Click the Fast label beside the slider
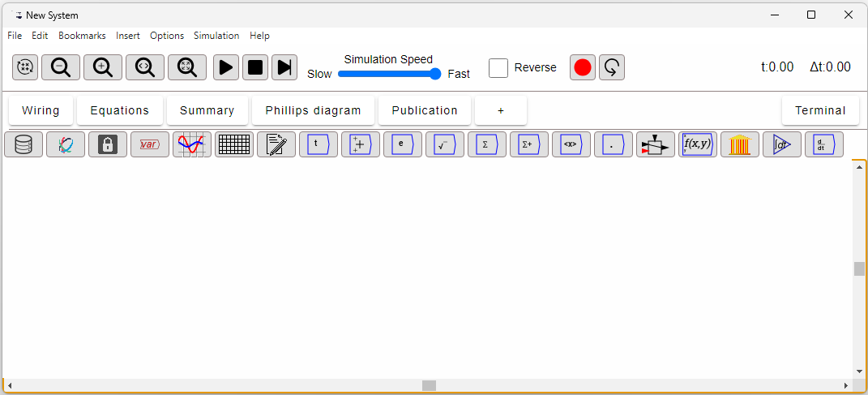This screenshot has height=395, width=868. click(459, 74)
